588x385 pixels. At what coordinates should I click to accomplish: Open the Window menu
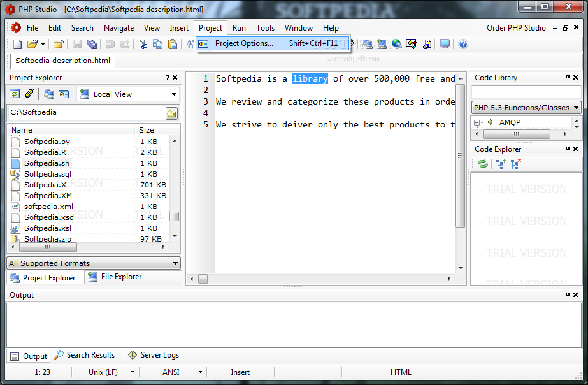tap(299, 28)
